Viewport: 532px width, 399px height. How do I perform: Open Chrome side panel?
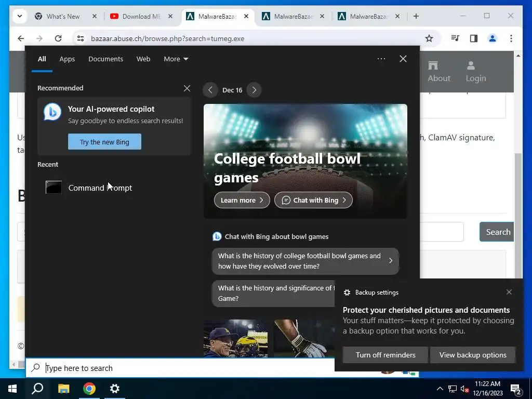pos(474,38)
